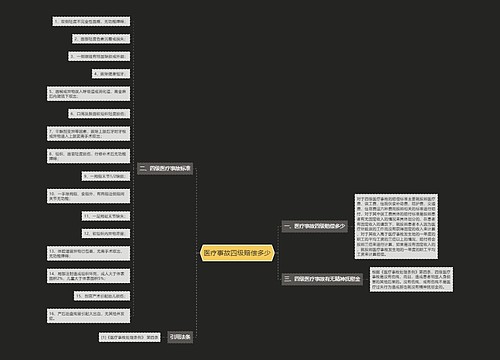
Task: Open the [1]《医疗事故处理条例》第四条 reference node
Action: tap(130, 337)
